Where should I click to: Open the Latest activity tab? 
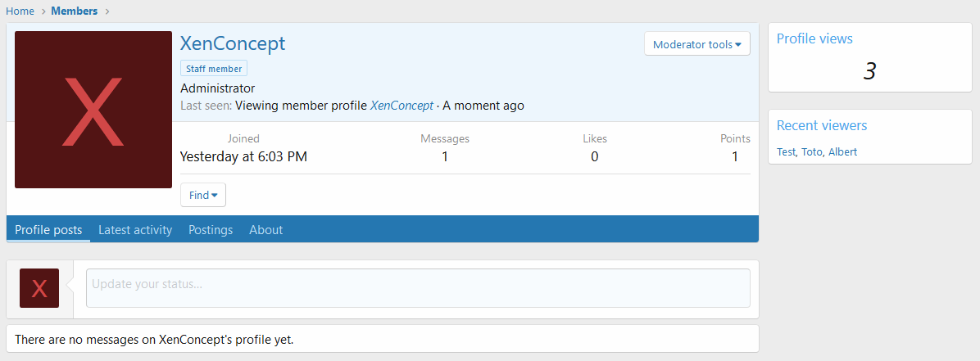click(135, 230)
